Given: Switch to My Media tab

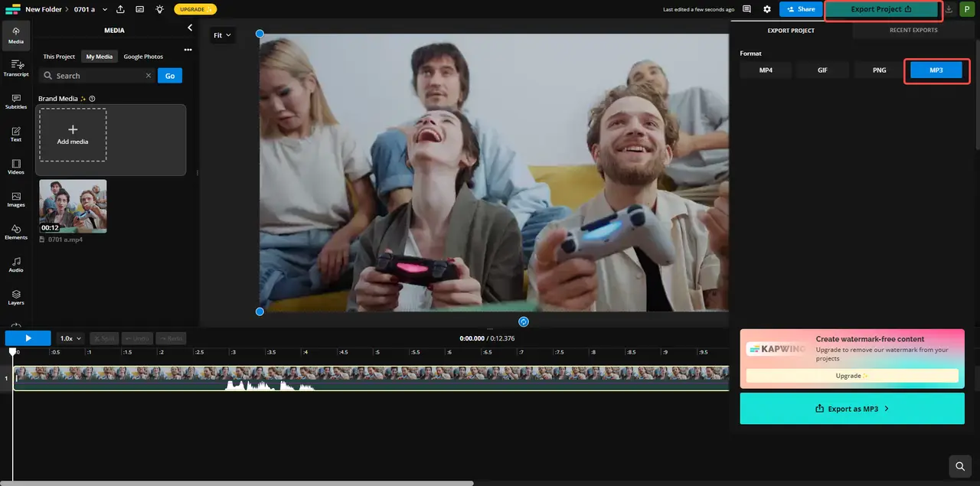Looking at the screenshot, I should click(99, 57).
